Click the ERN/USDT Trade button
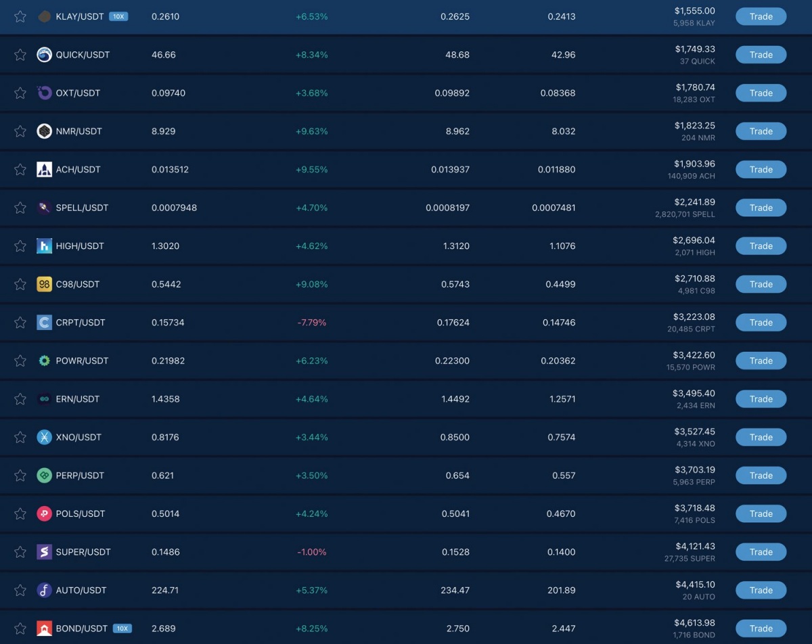 (x=761, y=399)
